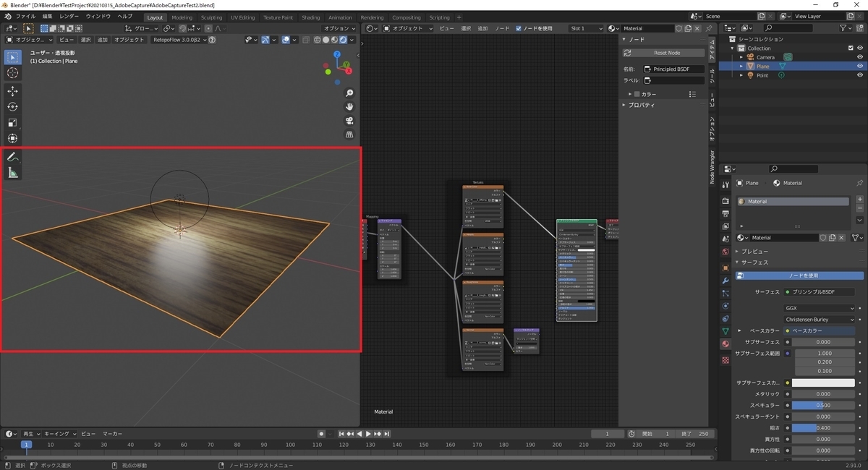Select the Move tool in viewport toolbar
This screenshot has width=868, height=470.
click(13, 91)
